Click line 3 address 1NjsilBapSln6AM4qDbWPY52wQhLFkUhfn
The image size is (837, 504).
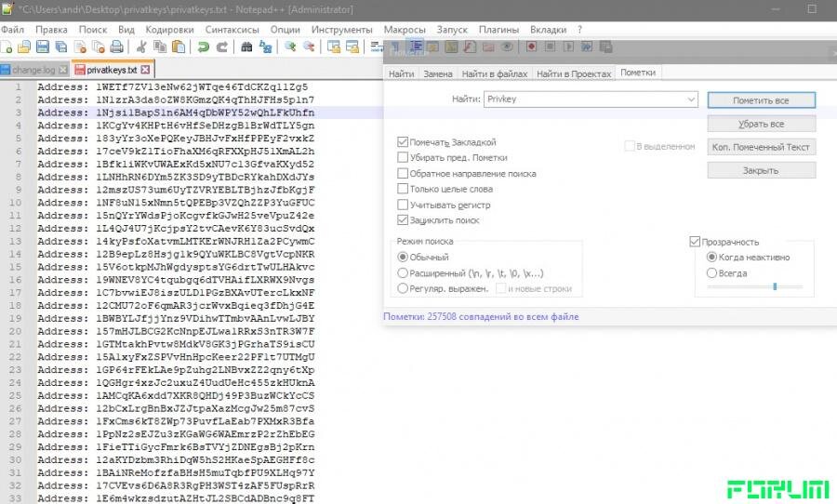pyautogui.click(x=205, y=113)
